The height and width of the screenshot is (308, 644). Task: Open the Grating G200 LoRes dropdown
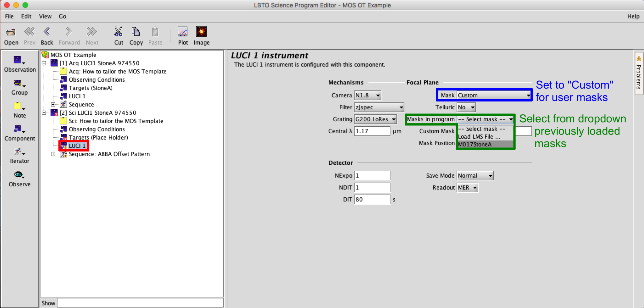pos(375,119)
